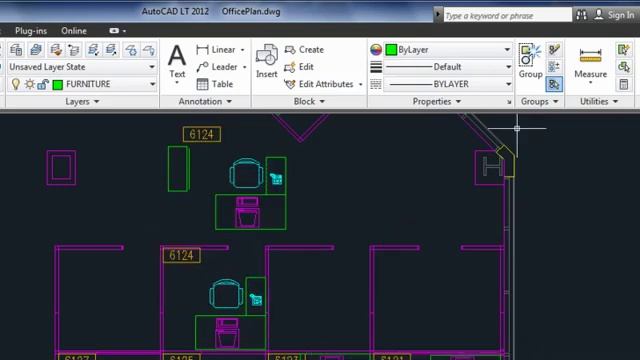Screen dimensions: 640x360
Task: Expand the Edit Attributes dropdown arrow
Action: 360,84
